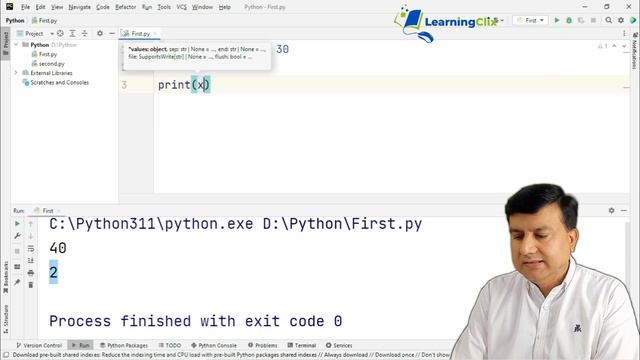The image size is (640, 360).
Task: Click the Run panel layout icon
Action: point(17,267)
